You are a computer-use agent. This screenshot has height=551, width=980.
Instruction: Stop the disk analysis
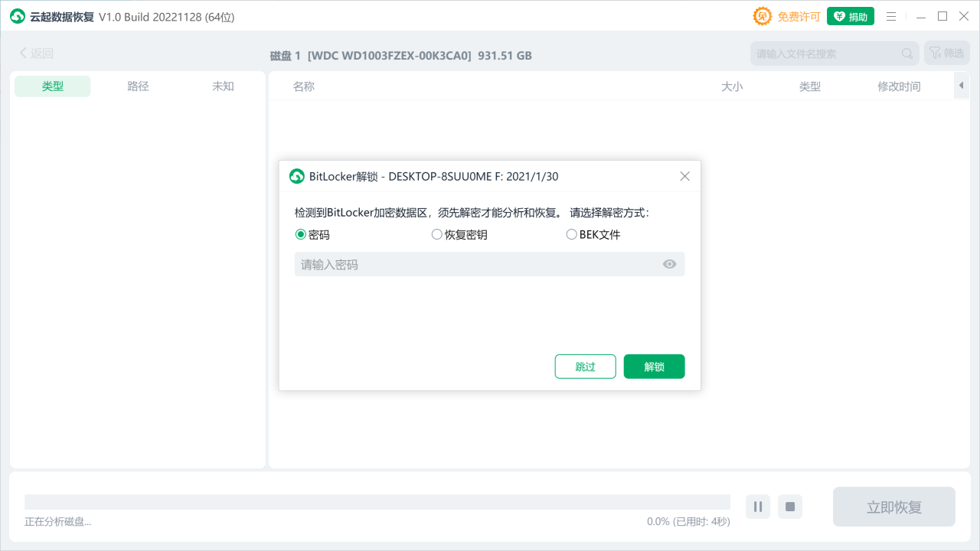pos(789,507)
